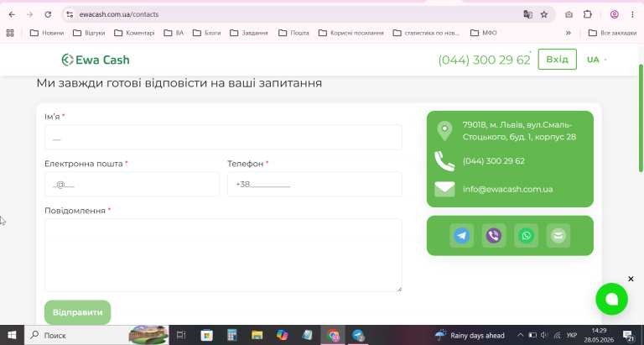Bookmark this page with the star
This screenshot has width=644, height=345.
[x=544, y=14]
